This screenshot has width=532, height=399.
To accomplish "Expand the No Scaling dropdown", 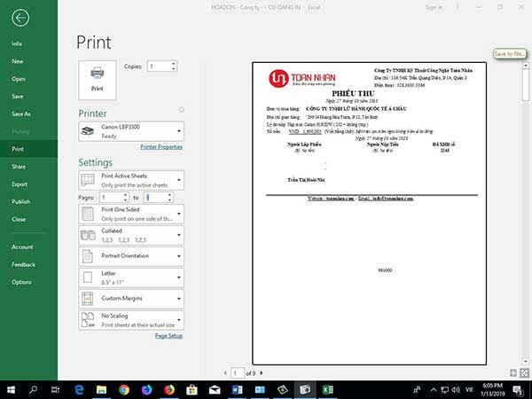I will [x=131, y=320].
